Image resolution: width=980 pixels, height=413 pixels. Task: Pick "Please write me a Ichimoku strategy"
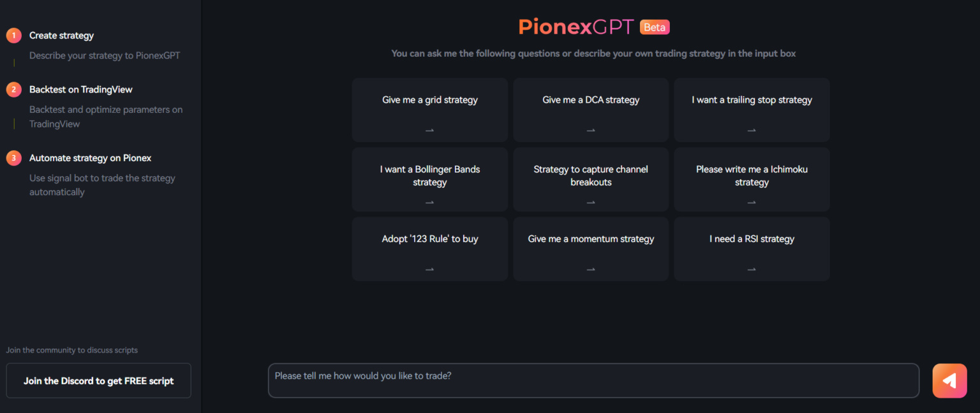[752, 176]
